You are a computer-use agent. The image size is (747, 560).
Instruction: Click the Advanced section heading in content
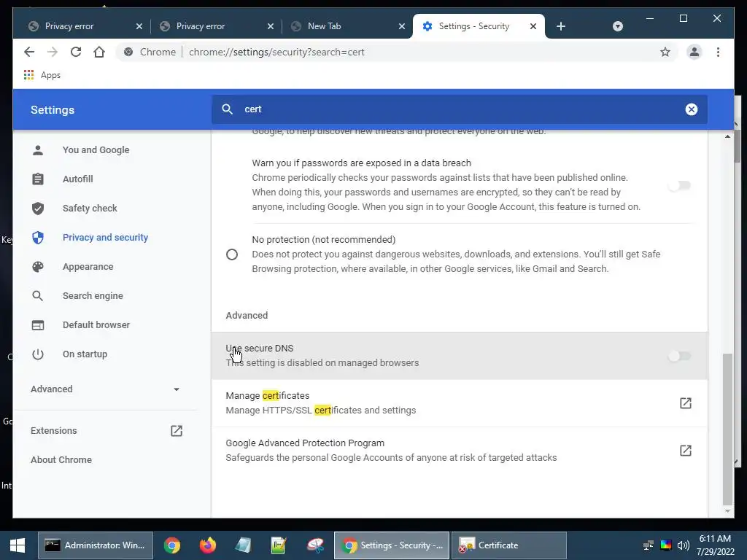(247, 315)
